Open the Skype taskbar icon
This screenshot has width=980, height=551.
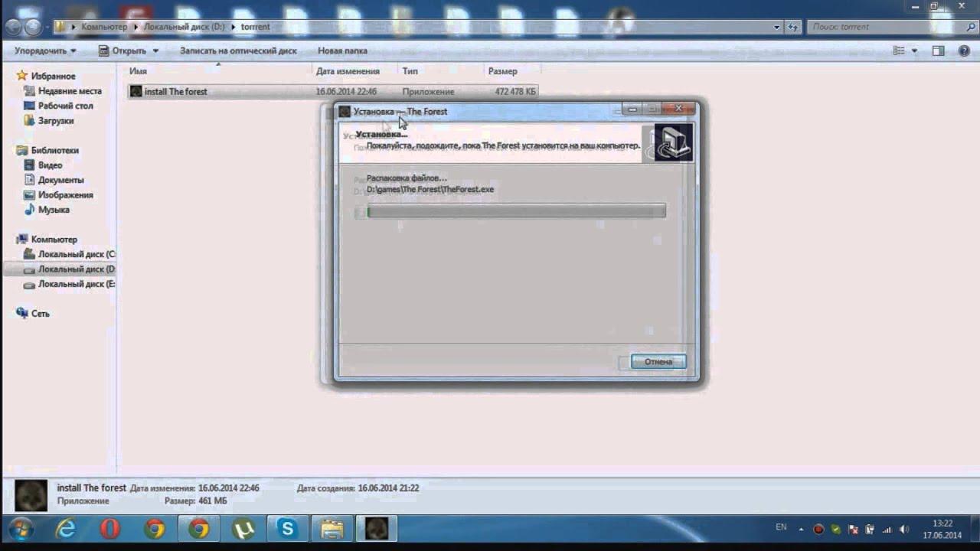(x=288, y=528)
